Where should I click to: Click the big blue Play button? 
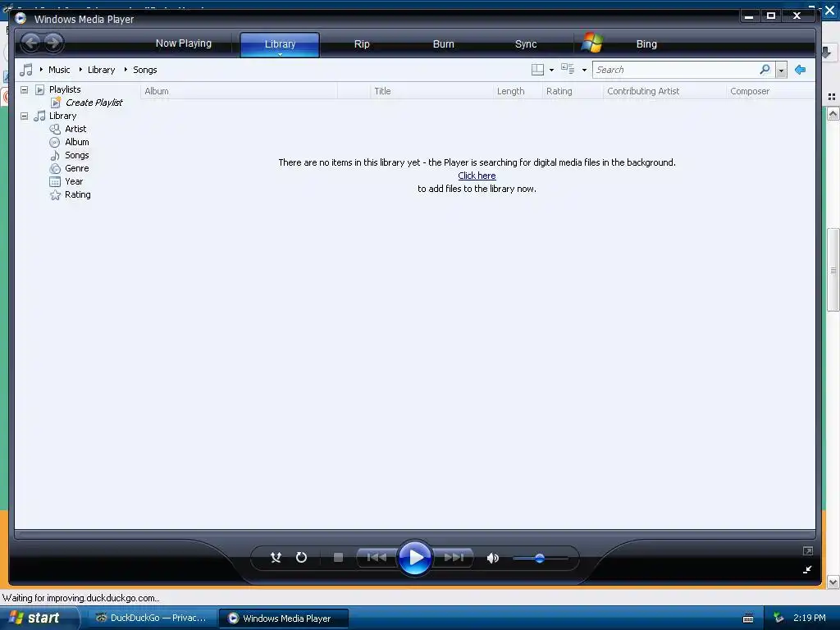coord(415,558)
